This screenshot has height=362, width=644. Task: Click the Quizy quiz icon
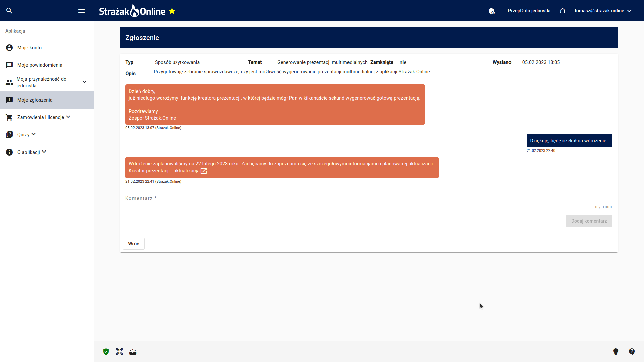9,135
